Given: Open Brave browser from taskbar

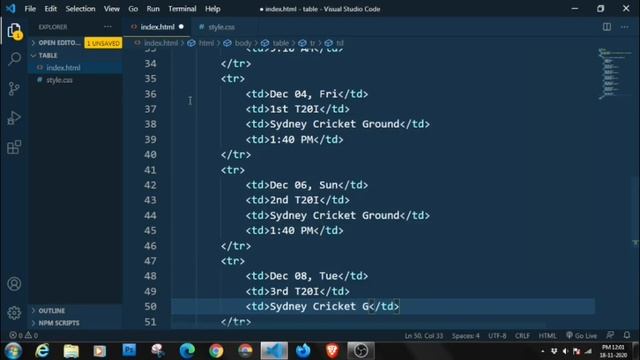Looking at the screenshot, I should [332, 351].
